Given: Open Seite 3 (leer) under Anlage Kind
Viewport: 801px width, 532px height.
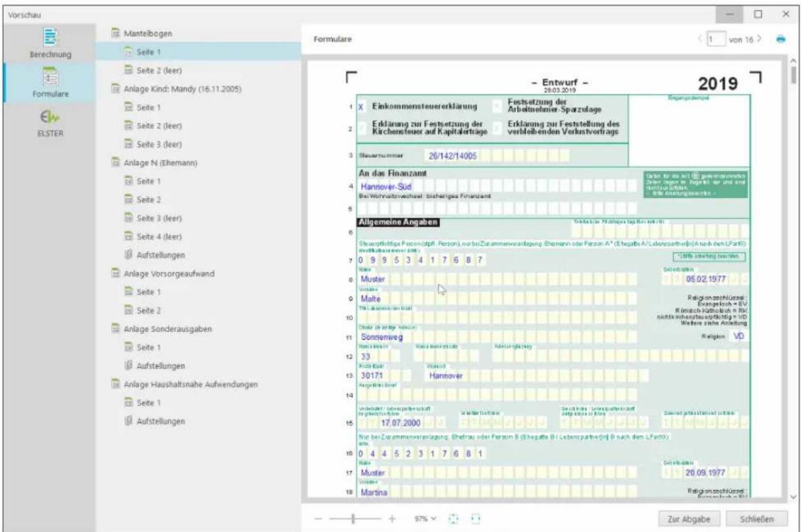Looking at the screenshot, I should coord(160,145).
